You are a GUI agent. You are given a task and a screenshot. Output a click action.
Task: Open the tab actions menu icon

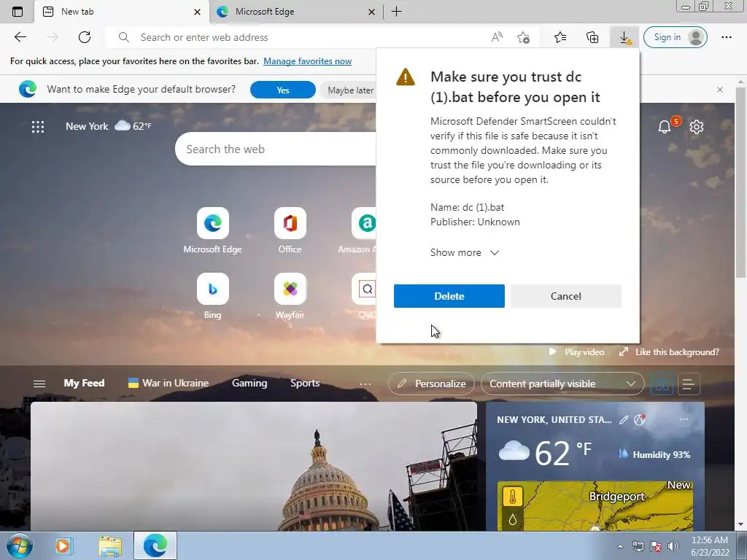pos(18,12)
